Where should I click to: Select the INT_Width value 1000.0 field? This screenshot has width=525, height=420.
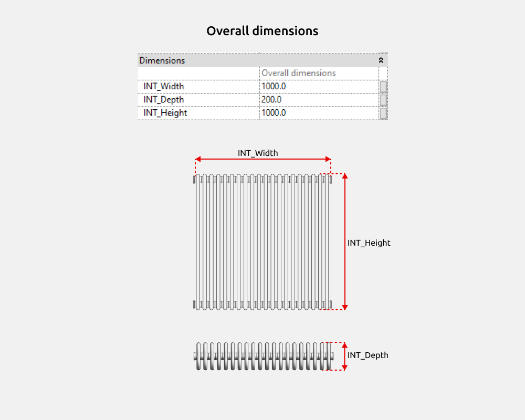click(x=319, y=87)
